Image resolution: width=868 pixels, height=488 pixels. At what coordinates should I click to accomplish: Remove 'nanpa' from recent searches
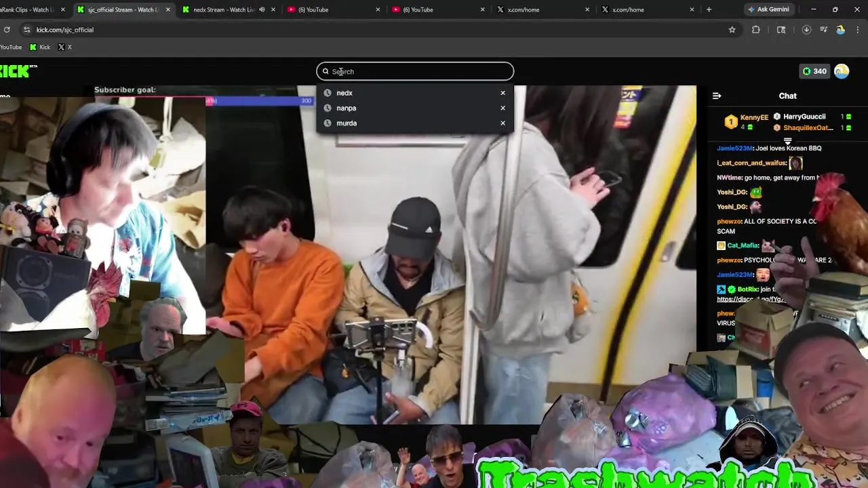[502, 108]
